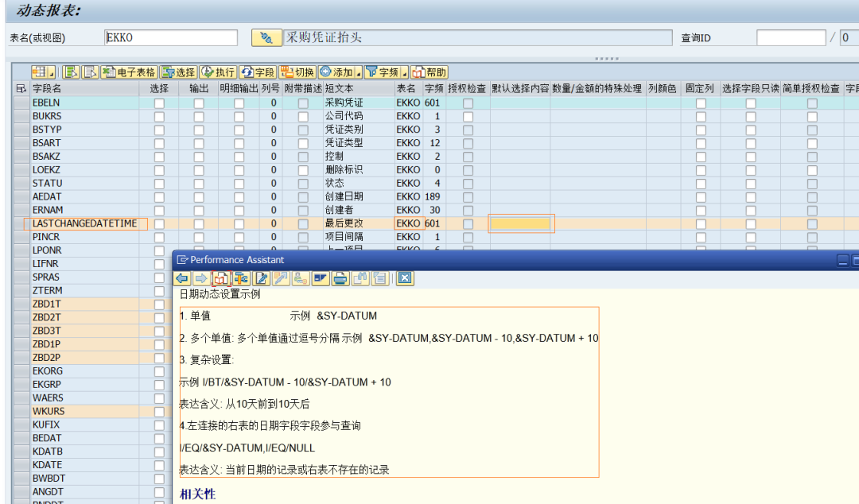The width and height of the screenshot is (859, 504).
Task: Go forward in Performance Assistant
Action: pyautogui.click(x=201, y=278)
